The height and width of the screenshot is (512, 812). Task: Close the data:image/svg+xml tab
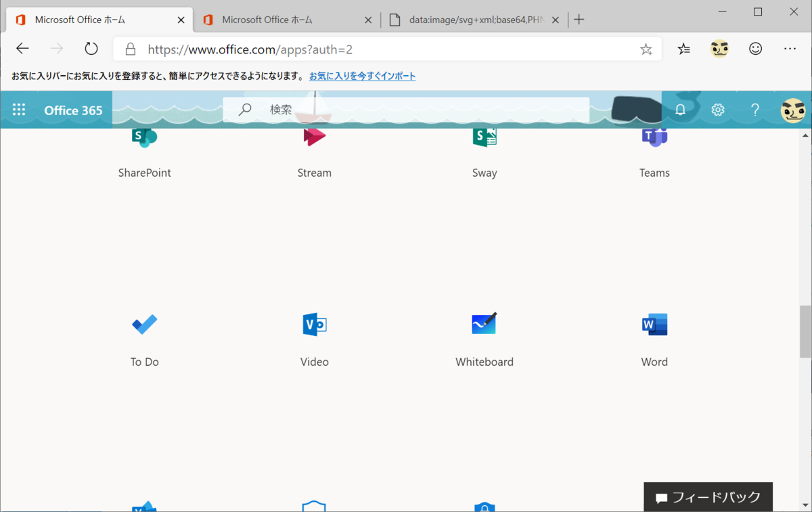pyautogui.click(x=555, y=20)
